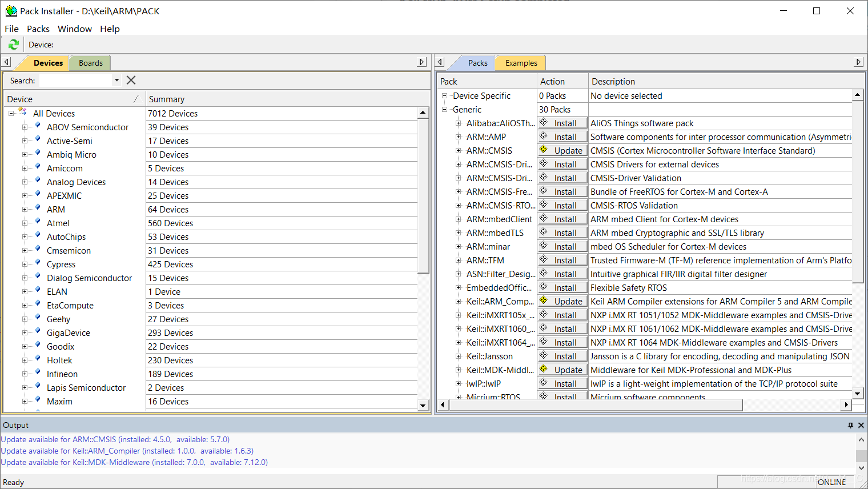Click the green refresh packs icon
Screen dimensions: 868x489
[x=14, y=44]
